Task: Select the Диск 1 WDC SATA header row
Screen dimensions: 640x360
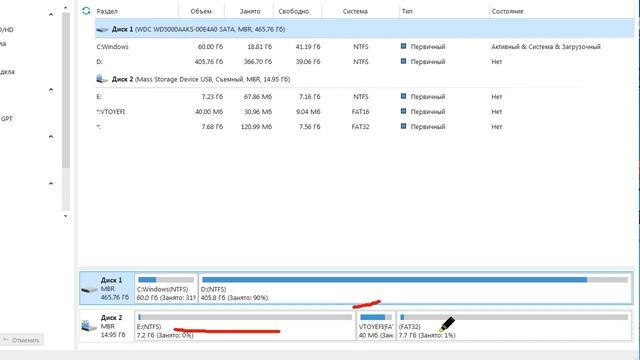Action: pyautogui.click(x=364, y=29)
